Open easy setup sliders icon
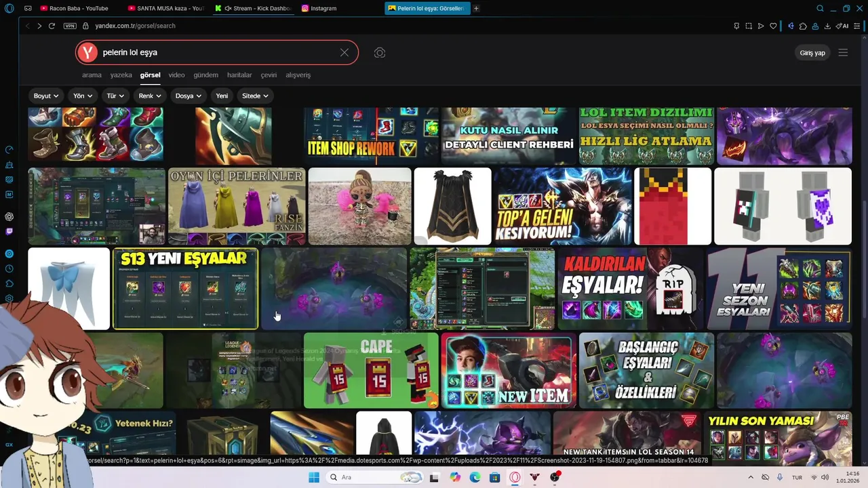The height and width of the screenshot is (488, 868). pyautogui.click(x=859, y=26)
